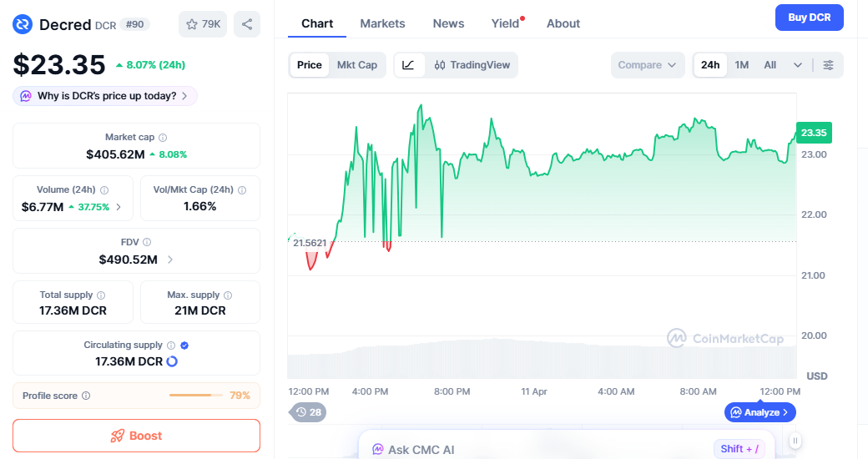Click the Decred logo icon

pyautogui.click(x=23, y=24)
